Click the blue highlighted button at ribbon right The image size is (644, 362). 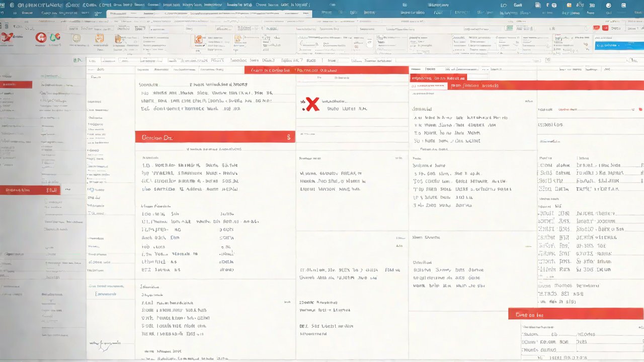618,46
